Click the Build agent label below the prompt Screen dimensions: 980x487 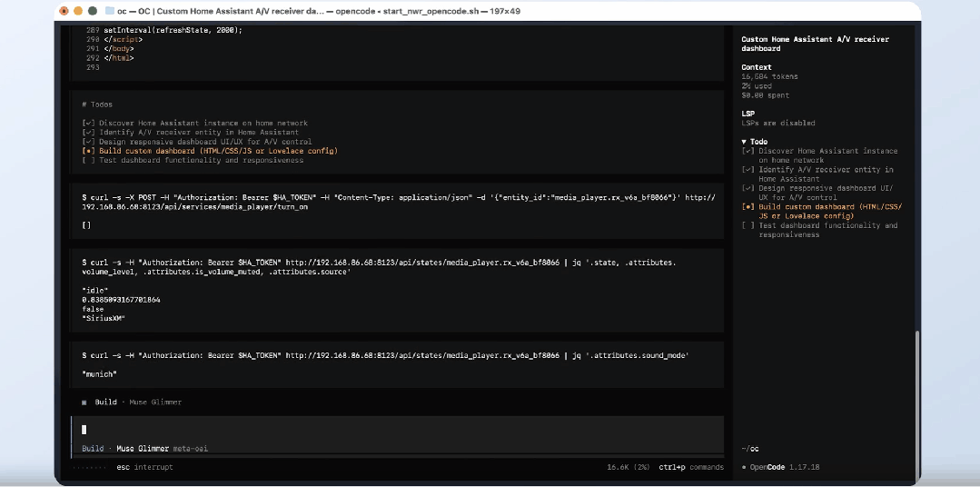94,449
